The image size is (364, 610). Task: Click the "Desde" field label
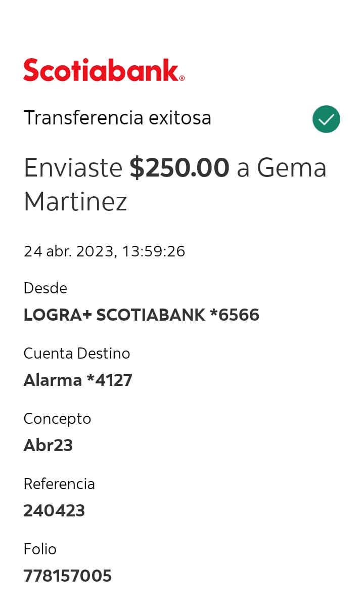45,288
